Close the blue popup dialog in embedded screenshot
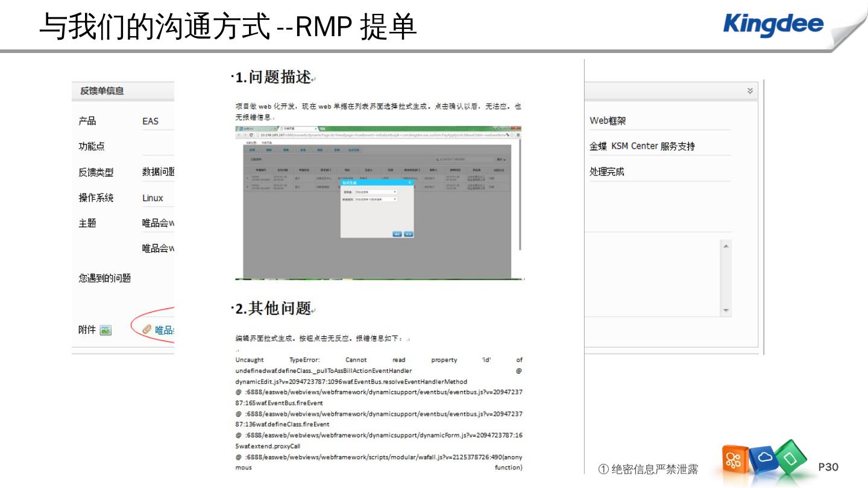The width and height of the screenshot is (868, 488). [x=410, y=183]
